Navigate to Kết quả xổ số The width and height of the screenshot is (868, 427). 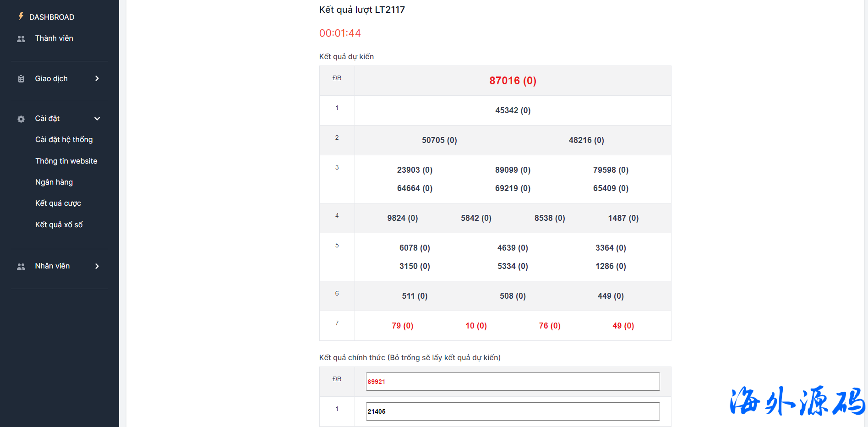[59, 225]
